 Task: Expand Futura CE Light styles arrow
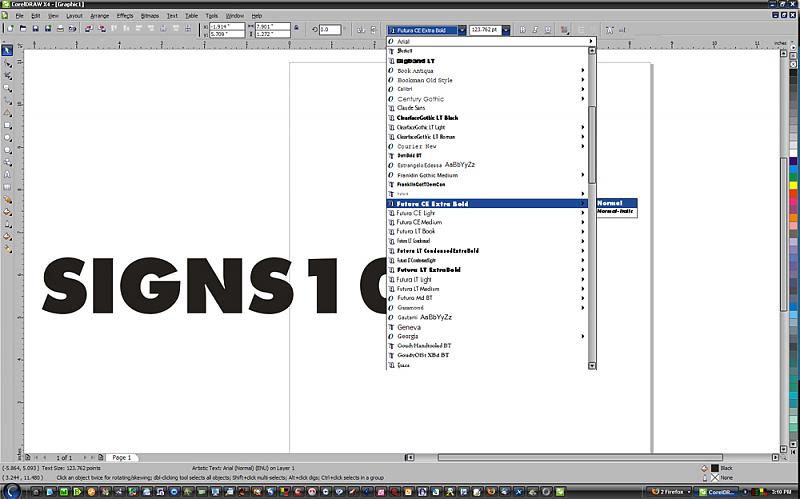pyautogui.click(x=583, y=213)
